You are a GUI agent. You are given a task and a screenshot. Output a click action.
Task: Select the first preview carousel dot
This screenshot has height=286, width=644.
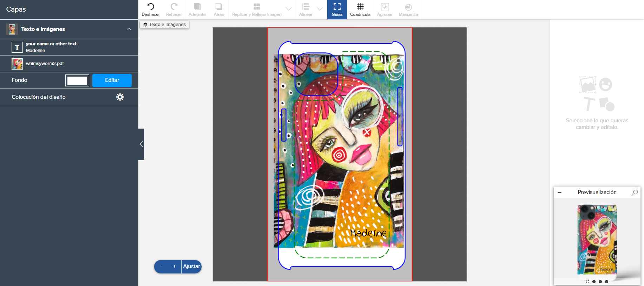(x=587, y=281)
